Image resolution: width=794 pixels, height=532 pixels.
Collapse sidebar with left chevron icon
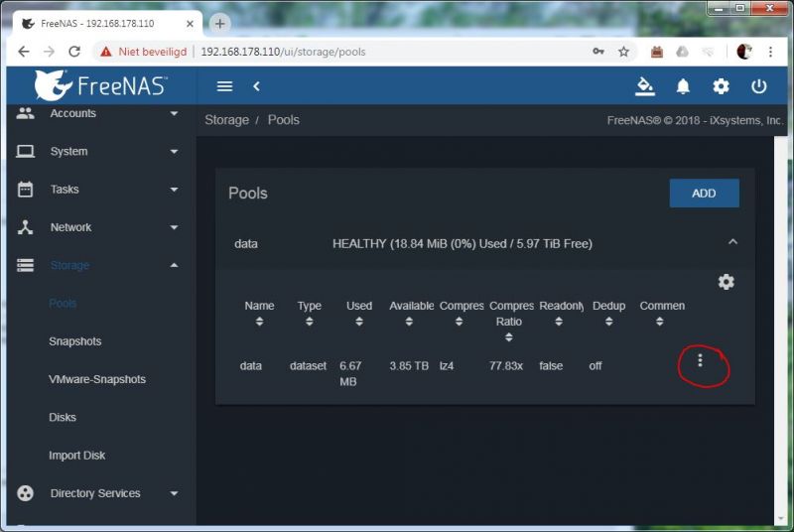[256, 86]
